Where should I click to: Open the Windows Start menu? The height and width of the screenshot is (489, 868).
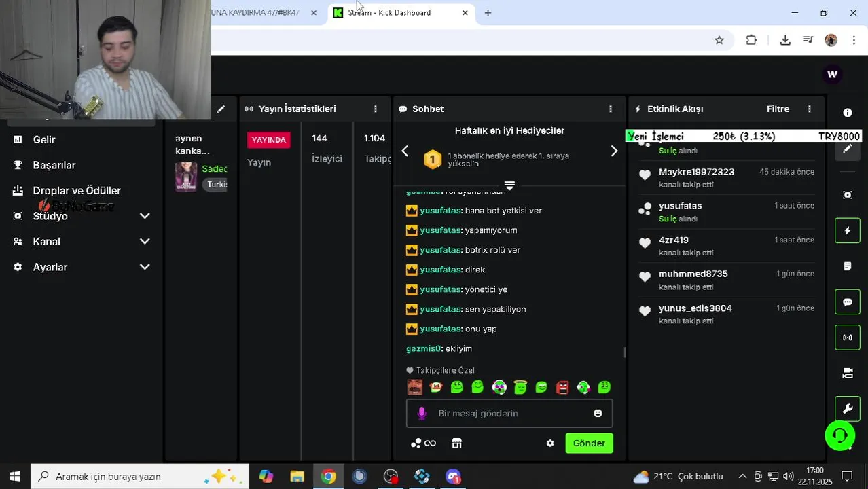(15, 476)
